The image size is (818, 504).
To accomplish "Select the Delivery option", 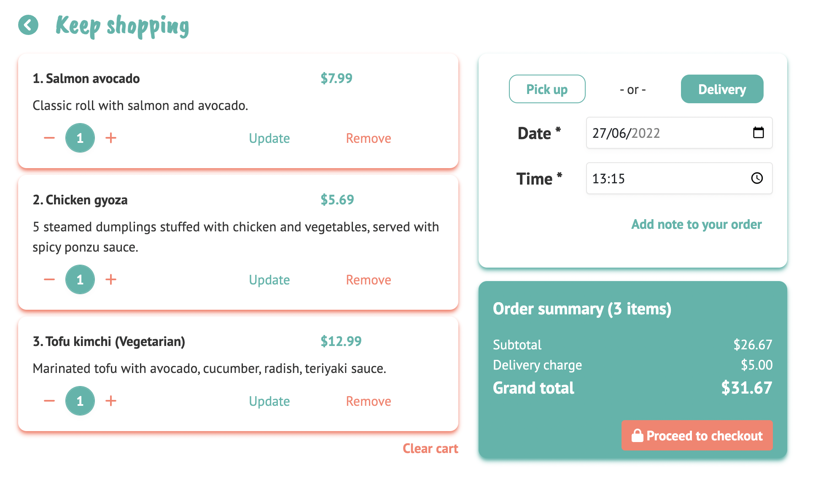I will (722, 89).
